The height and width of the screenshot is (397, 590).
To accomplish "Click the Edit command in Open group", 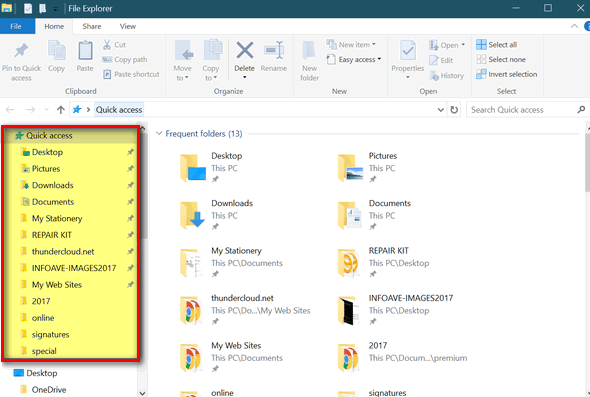I will tap(441, 60).
